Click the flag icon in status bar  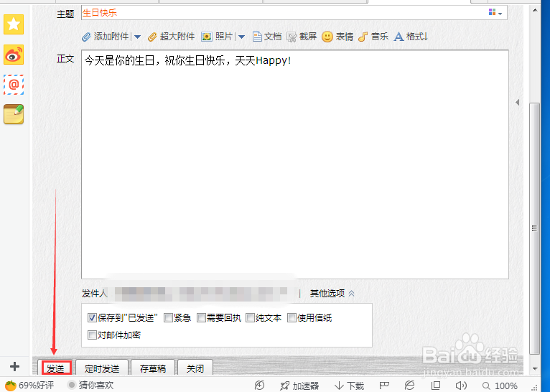[x=384, y=386]
